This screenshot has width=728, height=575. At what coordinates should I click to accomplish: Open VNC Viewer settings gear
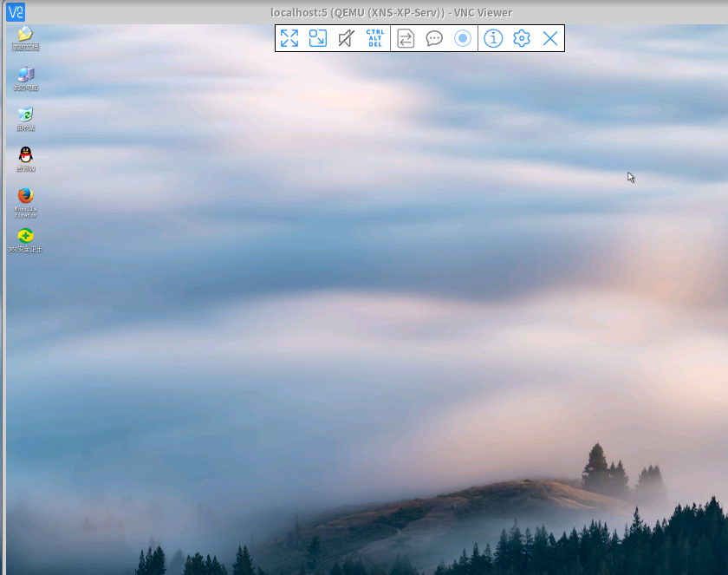[x=521, y=38]
